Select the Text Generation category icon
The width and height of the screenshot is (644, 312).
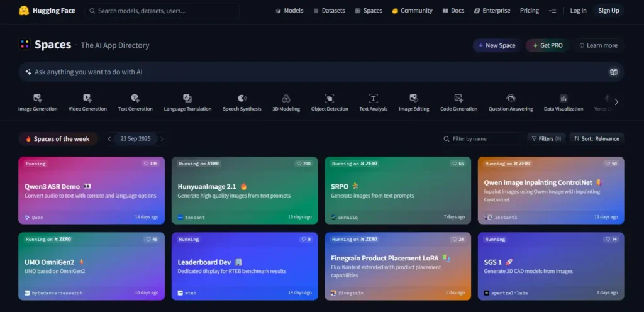[x=135, y=98]
